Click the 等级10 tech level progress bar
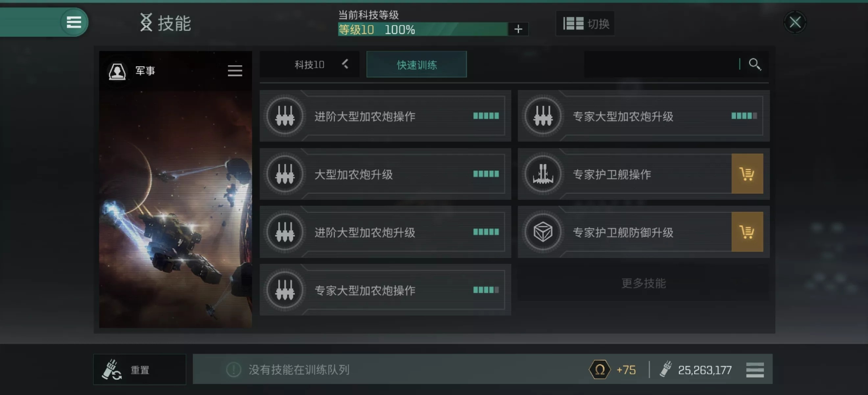 (x=423, y=29)
